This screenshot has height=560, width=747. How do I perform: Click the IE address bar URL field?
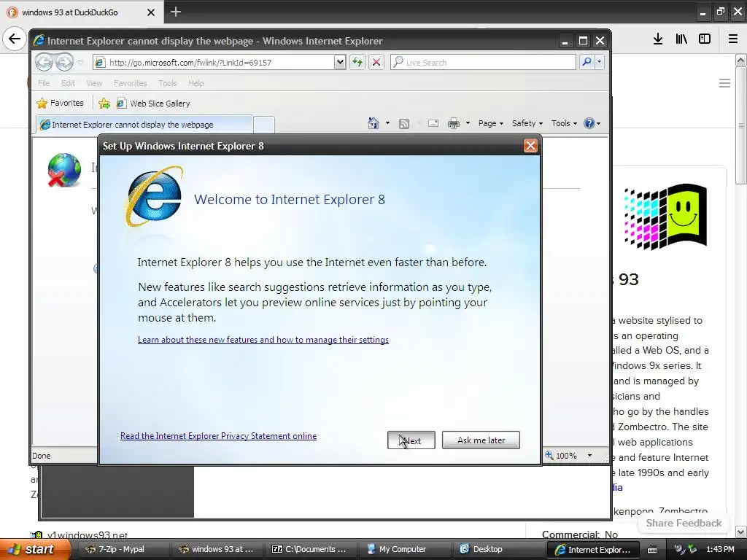pos(214,63)
